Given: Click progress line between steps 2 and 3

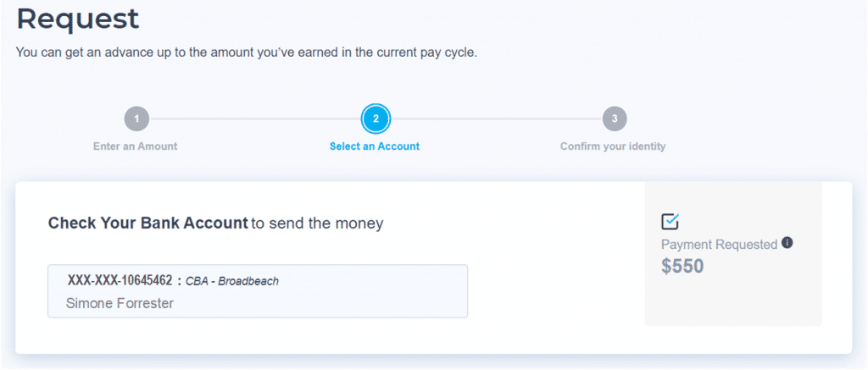Looking at the screenshot, I should (497, 119).
